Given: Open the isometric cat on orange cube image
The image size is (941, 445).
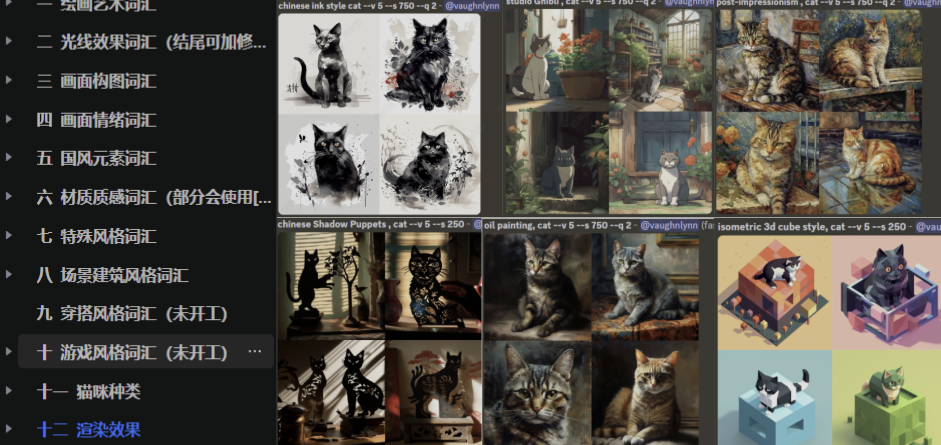Looking at the screenshot, I should coord(775,293).
